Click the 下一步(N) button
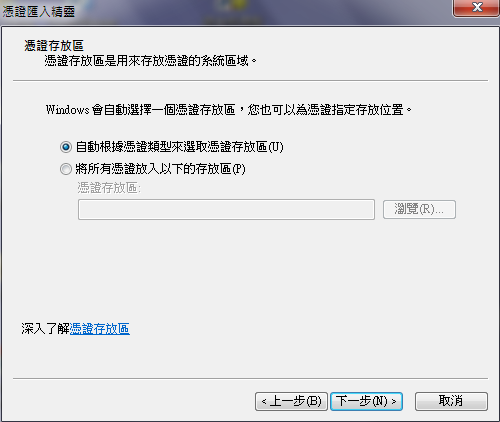This screenshot has width=500, height=422. click(366, 401)
